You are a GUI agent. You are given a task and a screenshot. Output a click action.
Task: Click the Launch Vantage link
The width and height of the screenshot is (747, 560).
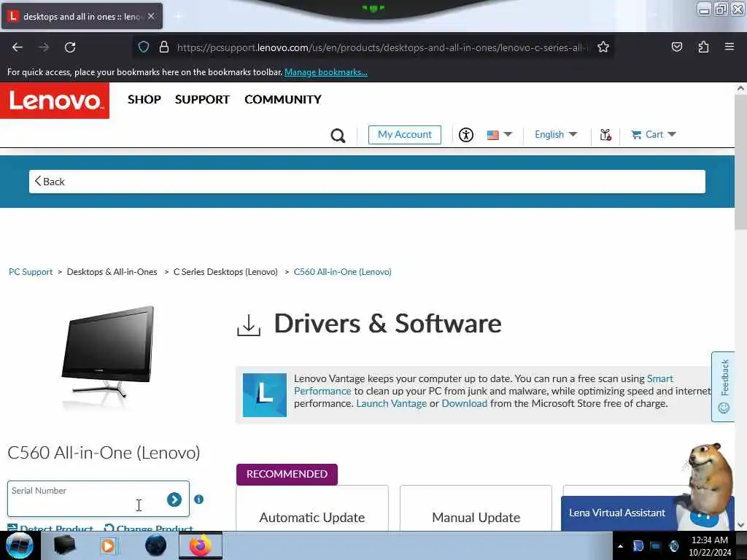point(392,403)
